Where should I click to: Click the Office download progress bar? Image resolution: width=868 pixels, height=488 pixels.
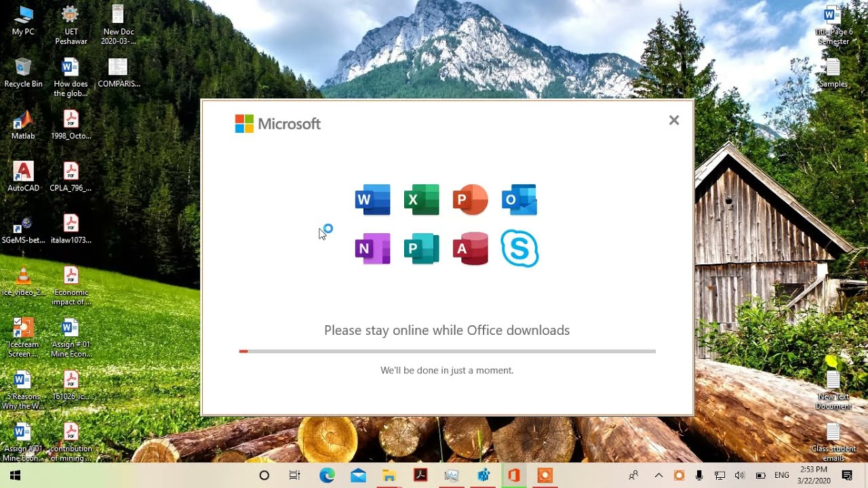point(447,351)
